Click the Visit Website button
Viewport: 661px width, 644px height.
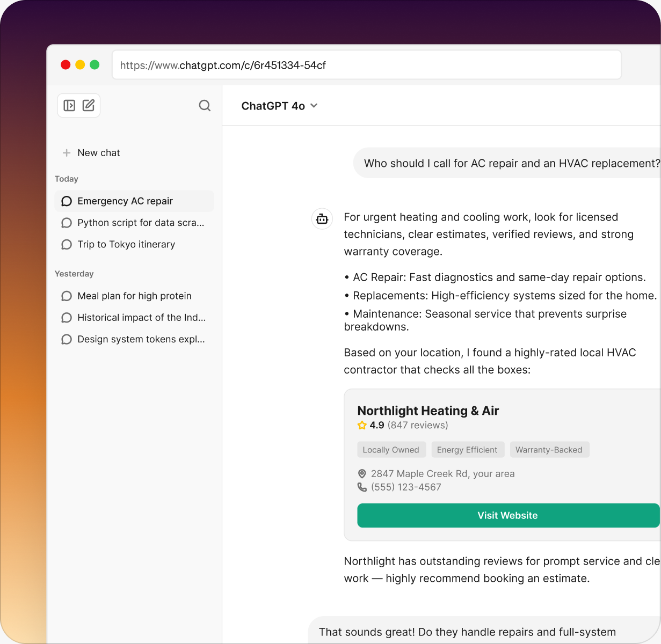(x=508, y=515)
